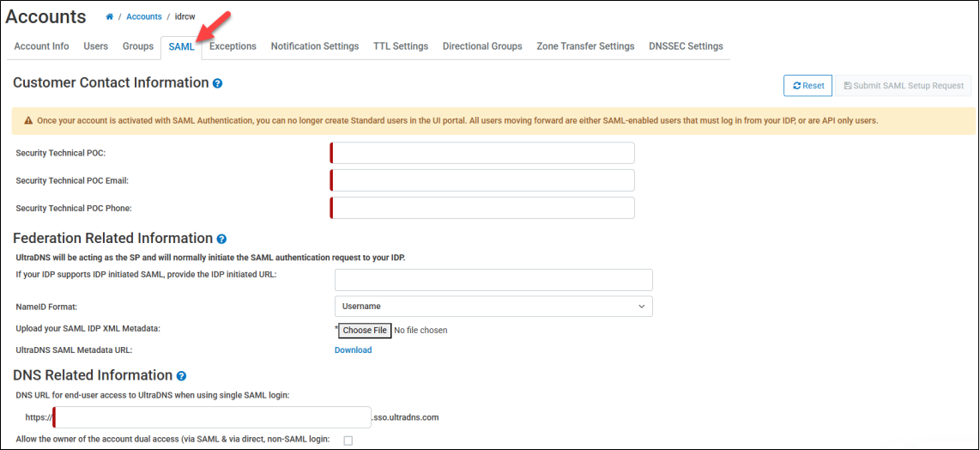980x450 pixels.
Task: Click the Accounts breadcrumb link
Action: pos(142,17)
